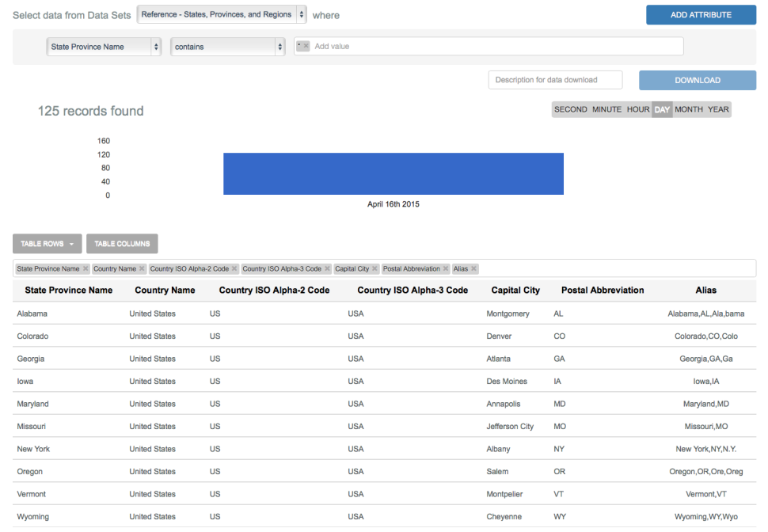
Task: Click the blue bar for April 16th 2015
Action: click(393, 173)
